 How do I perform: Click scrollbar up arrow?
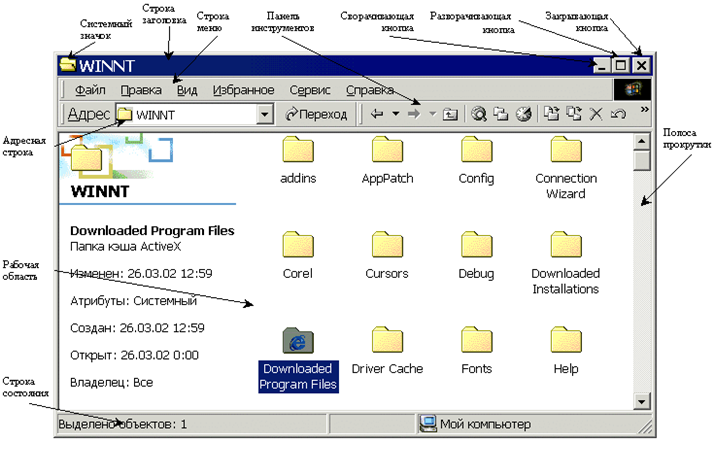click(x=642, y=142)
